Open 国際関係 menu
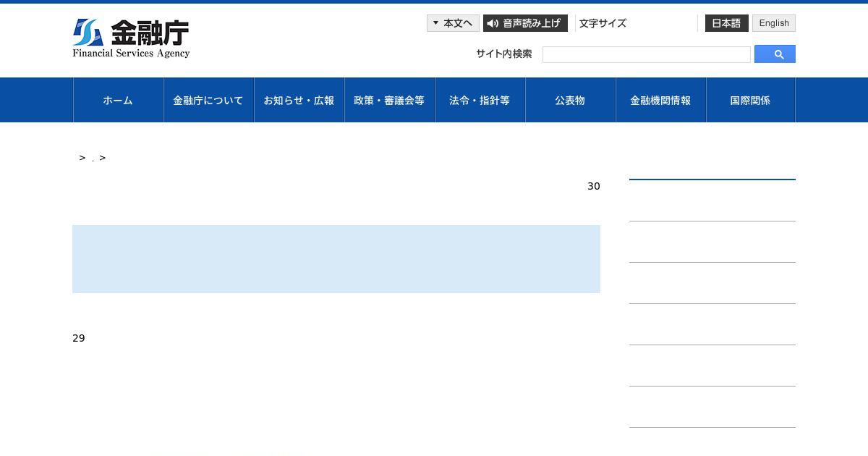 (750, 100)
